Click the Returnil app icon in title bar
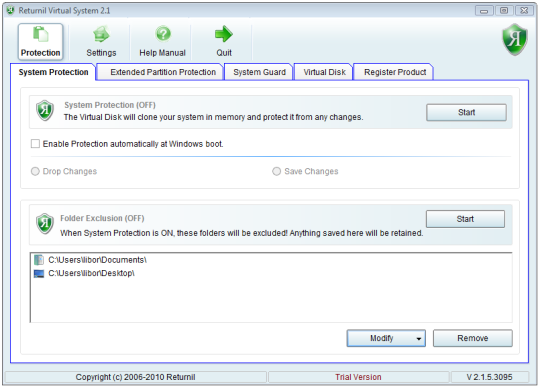This screenshot has height=388, width=540. [10, 11]
